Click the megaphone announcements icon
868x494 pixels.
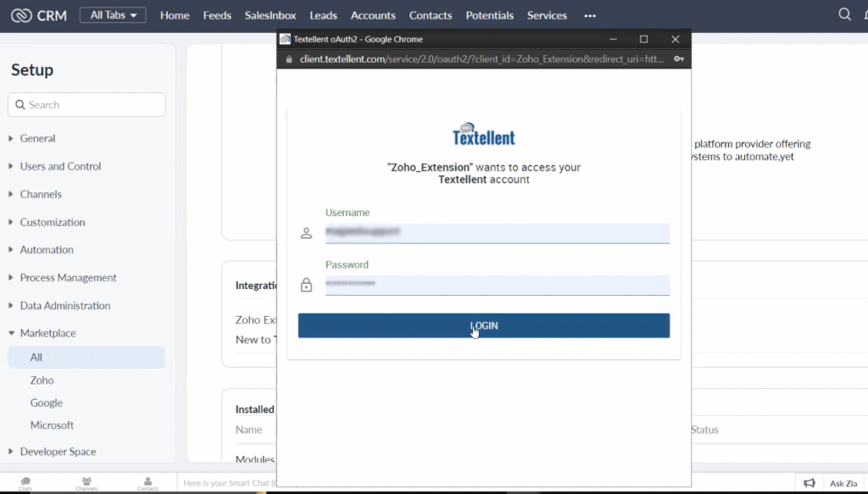tap(810, 483)
